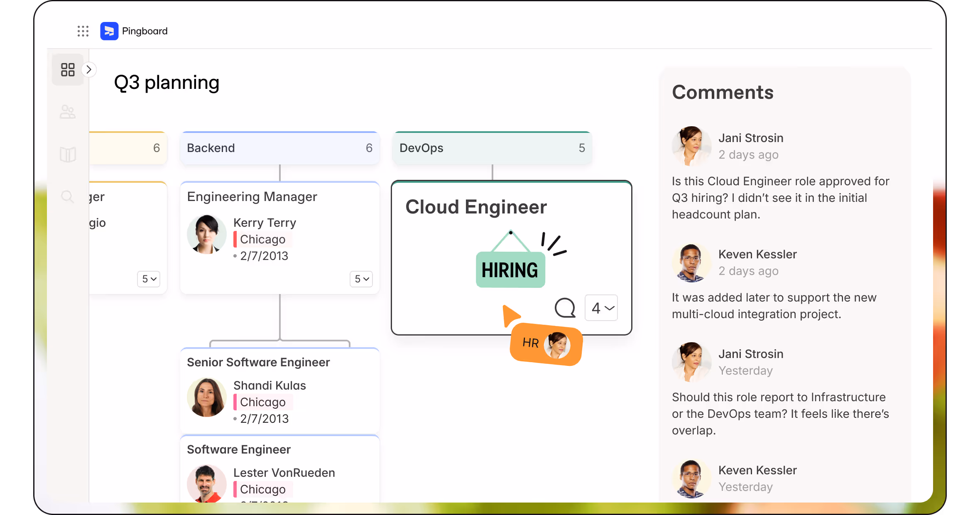The image size is (980, 515).
Task: Click Keven Kessler's avatar on Yesterday comment
Action: coord(692,478)
